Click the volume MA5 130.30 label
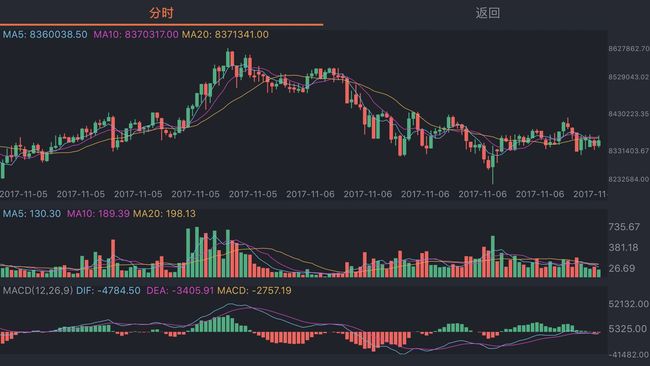 [x=32, y=213]
